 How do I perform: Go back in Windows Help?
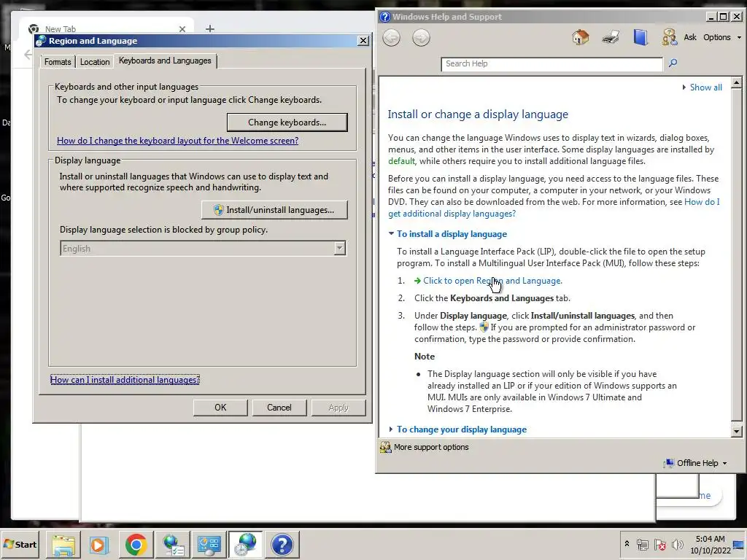(x=391, y=38)
